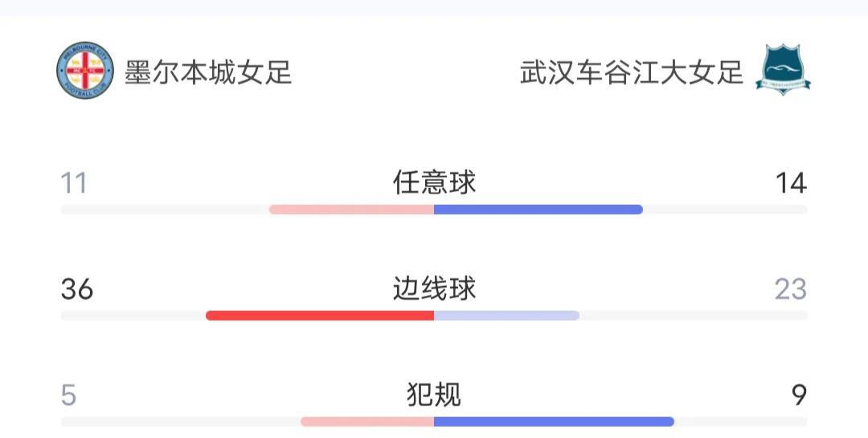Tap the 犯规 stat label
This screenshot has height=438, width=868.
tap(434, 395)
